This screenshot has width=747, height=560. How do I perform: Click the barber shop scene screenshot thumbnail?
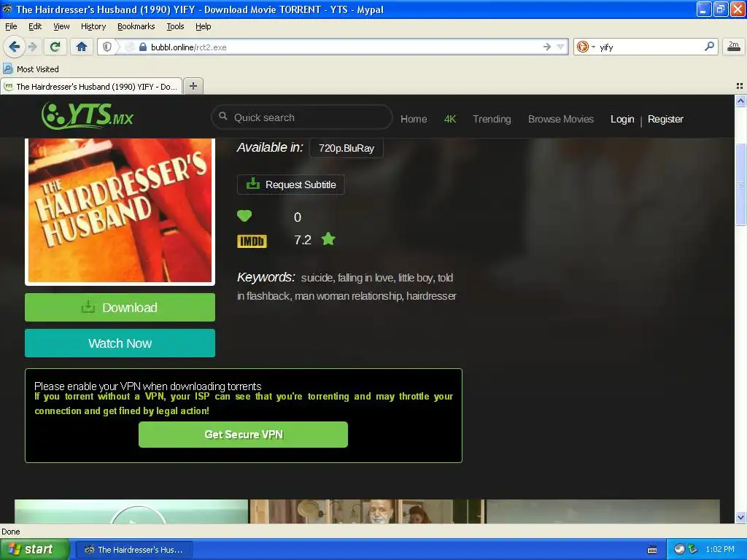[x=367, y=511]
